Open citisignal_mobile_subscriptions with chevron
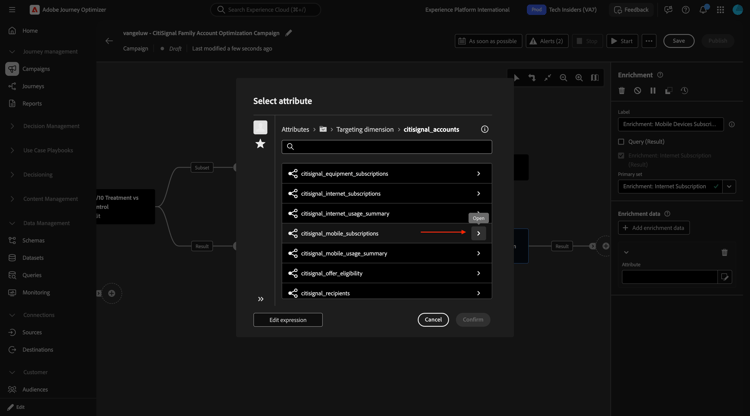Screen dimensions: 750x416 coord(478,233)
